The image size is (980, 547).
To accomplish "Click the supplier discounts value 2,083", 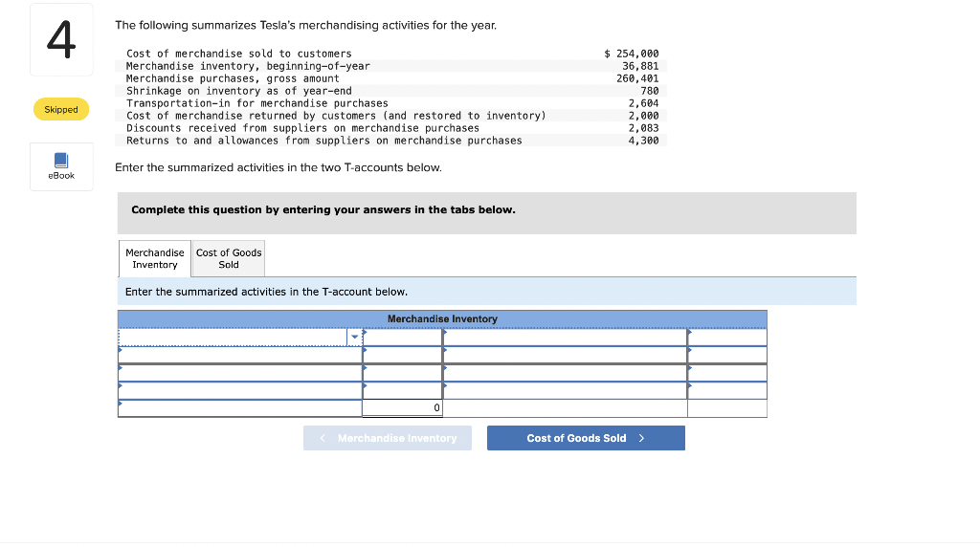I will coord(644,129).
